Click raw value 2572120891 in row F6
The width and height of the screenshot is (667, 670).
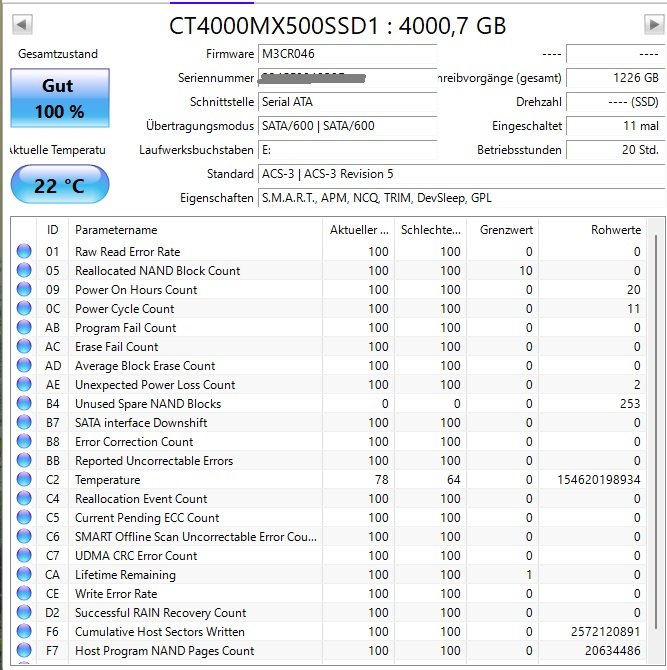[605, 632]
